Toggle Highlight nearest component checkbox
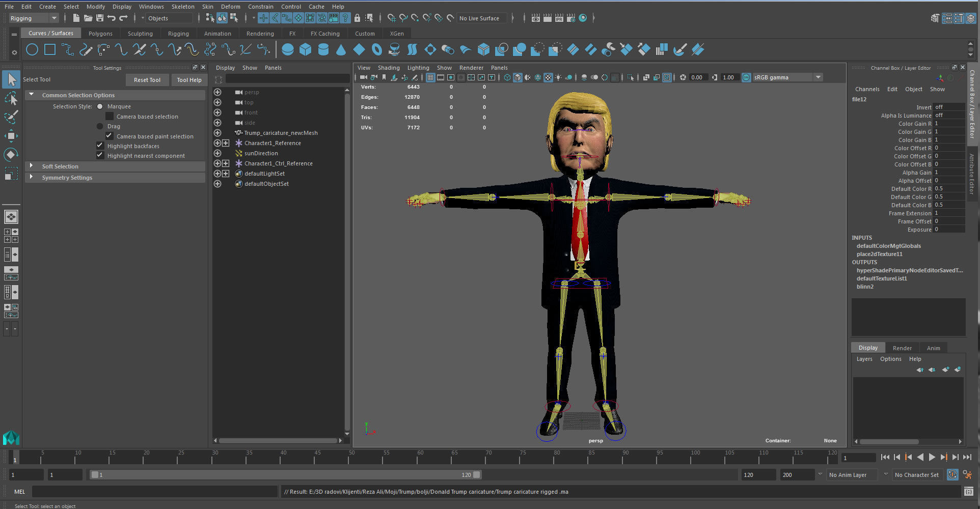Screen dimensions: 980x509 (x=100, y=155)
